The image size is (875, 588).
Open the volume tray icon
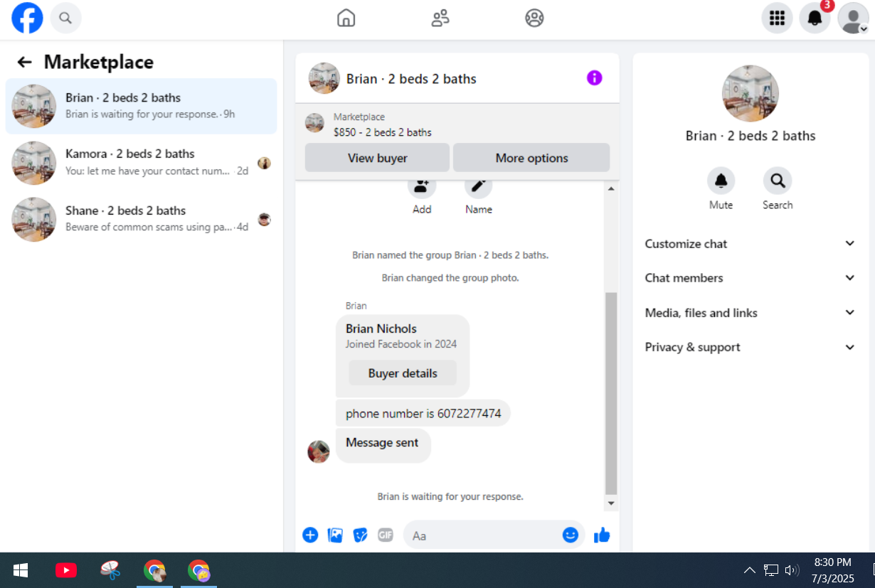(792, 570)
